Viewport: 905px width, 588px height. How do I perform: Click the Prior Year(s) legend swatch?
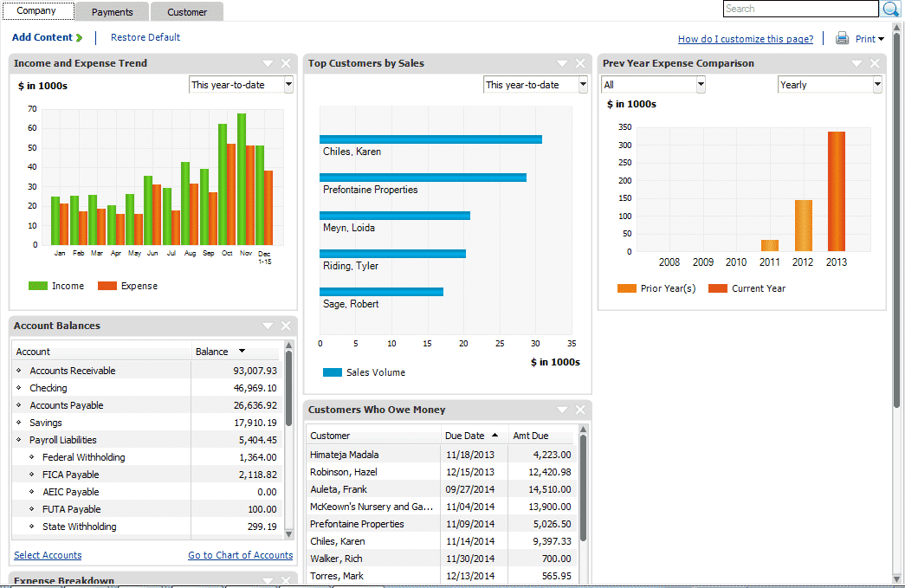tap(627, 288)
